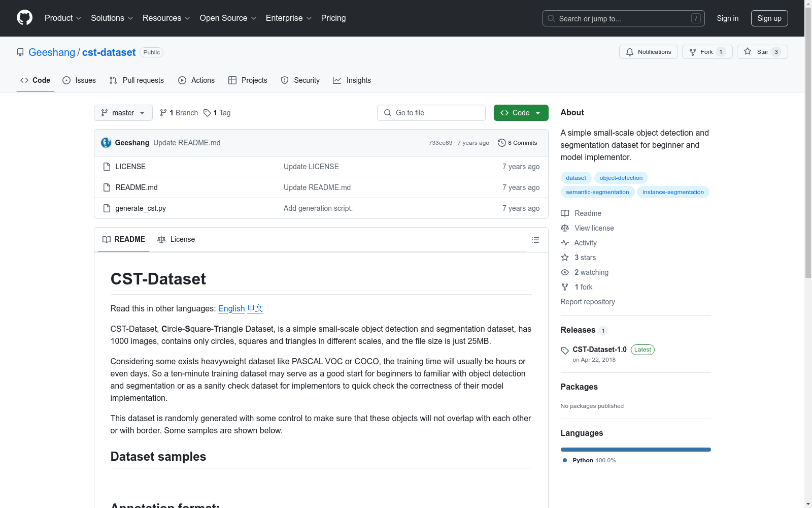View the 8 Commits history

coord(518,143)
